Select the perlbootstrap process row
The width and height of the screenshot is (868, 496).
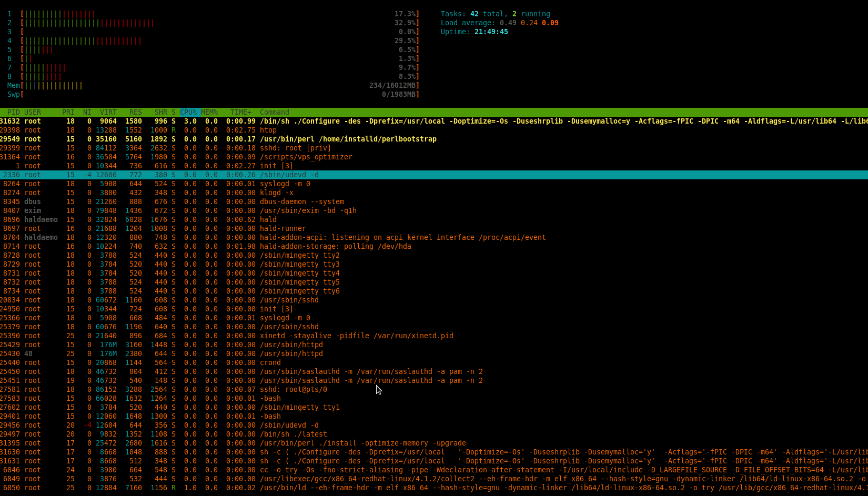(x=348, y=139)
